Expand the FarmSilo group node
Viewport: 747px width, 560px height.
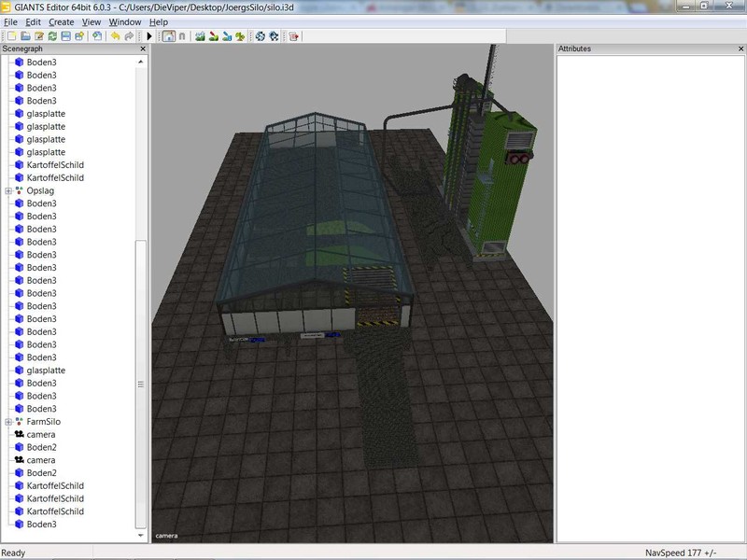point(8,422)
